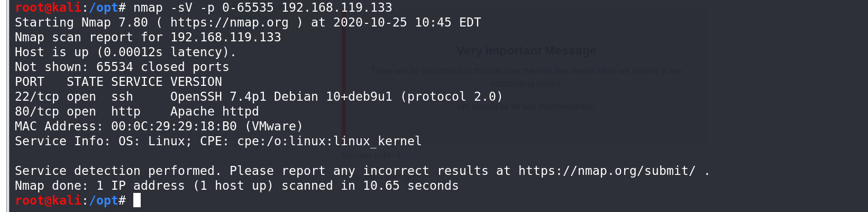This screenshot has width=868, height=212.
Task: Click the faint Very Important Message heading
Action: tap(526, 51)
